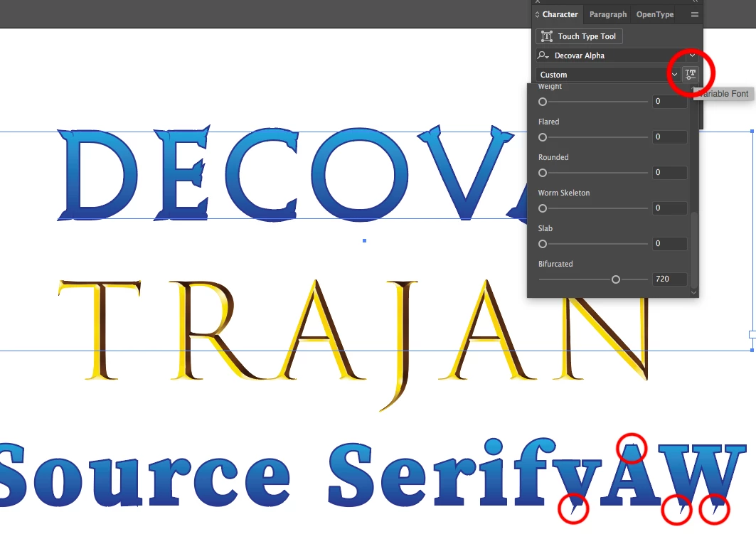
Task: Click the Weight value field
Action: click(670, 101)
